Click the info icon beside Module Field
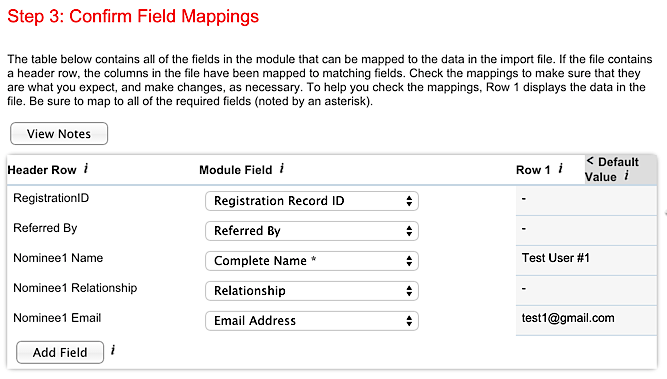This screenshot has width=667, height=379. pyautogui.click(x=282, y=168)
